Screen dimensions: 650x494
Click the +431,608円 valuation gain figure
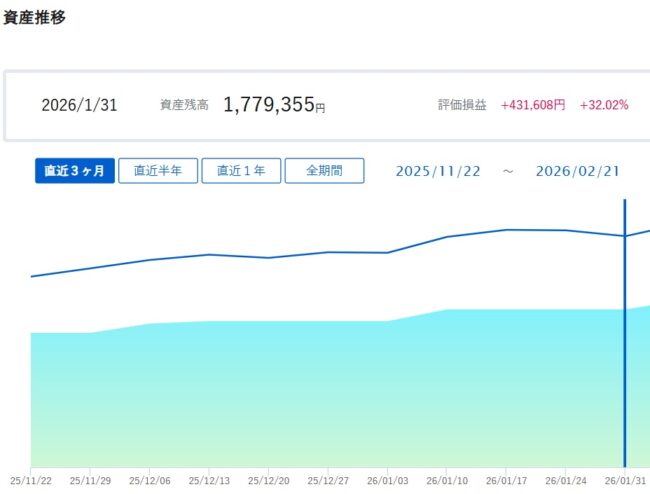pyautogui.click(x=533, y=105)
